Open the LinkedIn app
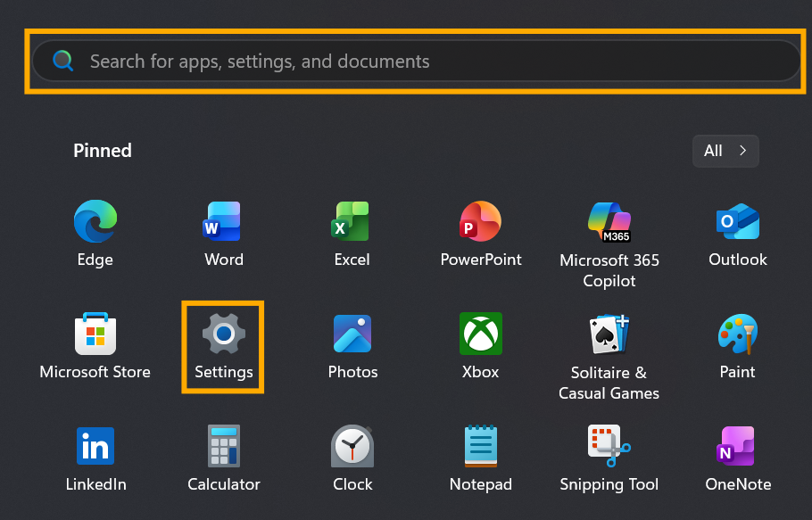The width and height of the screenshot is (812, 520). pos(95,458)
